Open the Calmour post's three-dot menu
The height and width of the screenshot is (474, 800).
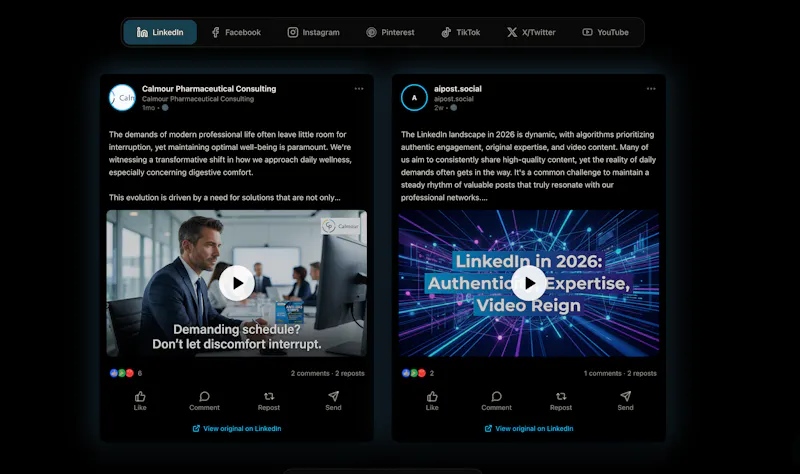(359, 89)
